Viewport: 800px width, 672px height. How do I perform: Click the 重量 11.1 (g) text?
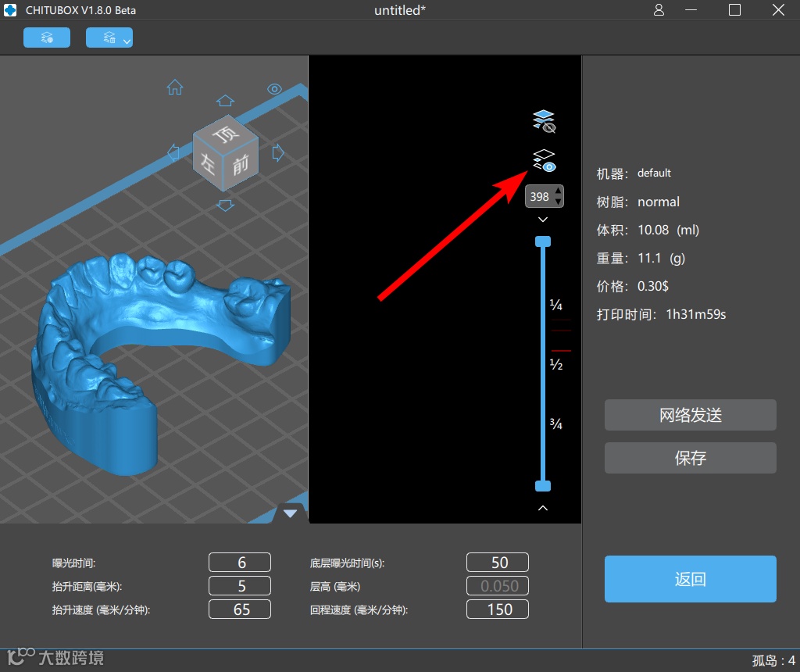[641, 258]
